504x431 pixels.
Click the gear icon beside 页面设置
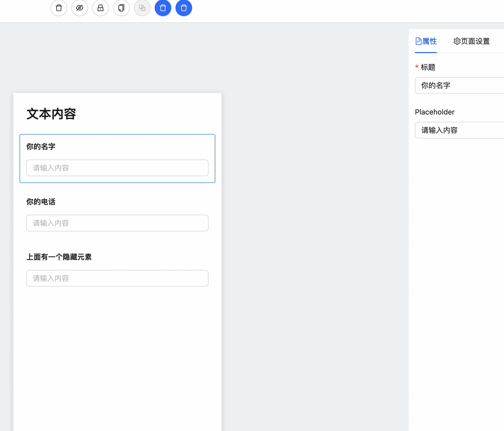pos(457,41)
